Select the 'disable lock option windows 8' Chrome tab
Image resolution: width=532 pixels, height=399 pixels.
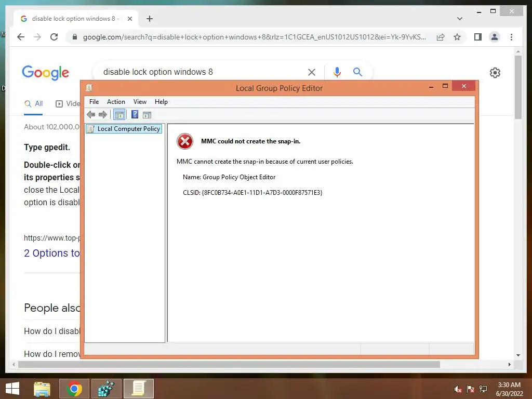(76, 19)
